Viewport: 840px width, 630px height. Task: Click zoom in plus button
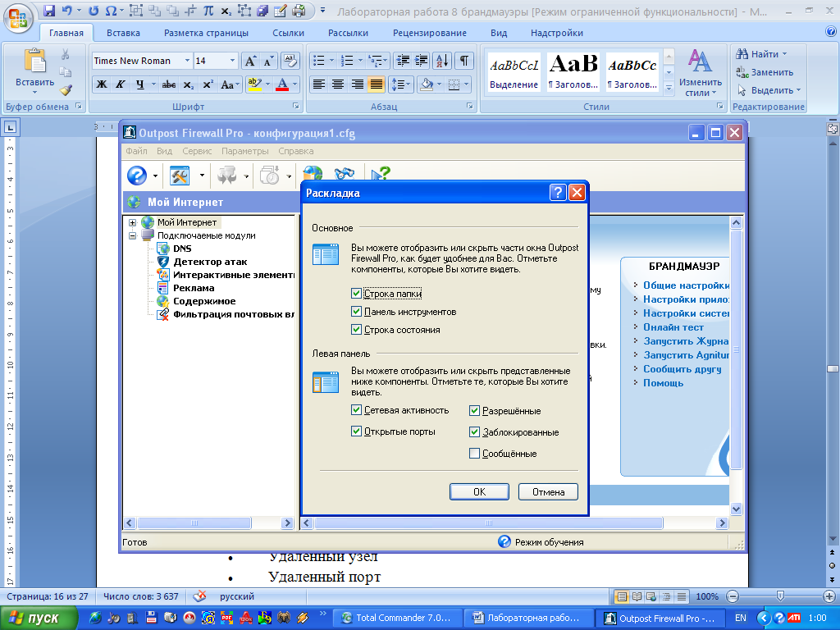(829, 596)
